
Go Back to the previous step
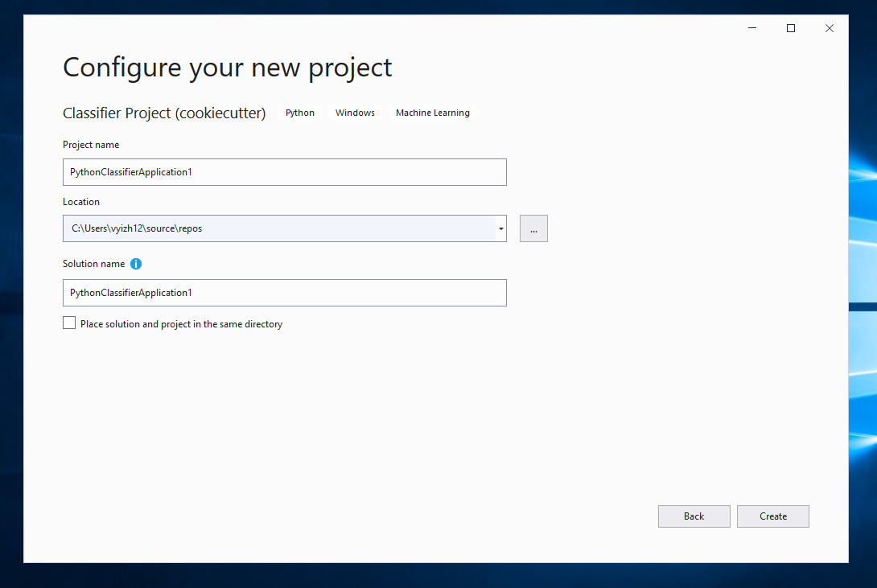tap(694, 516)
